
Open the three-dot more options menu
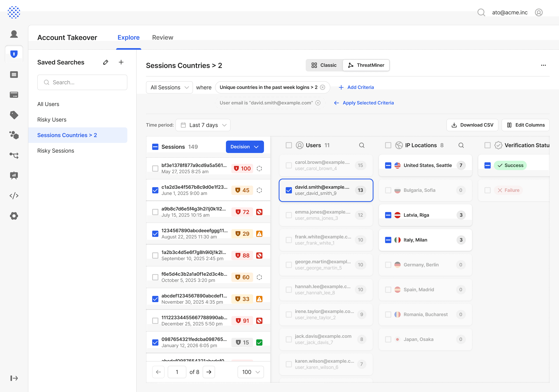pos(543,65)
